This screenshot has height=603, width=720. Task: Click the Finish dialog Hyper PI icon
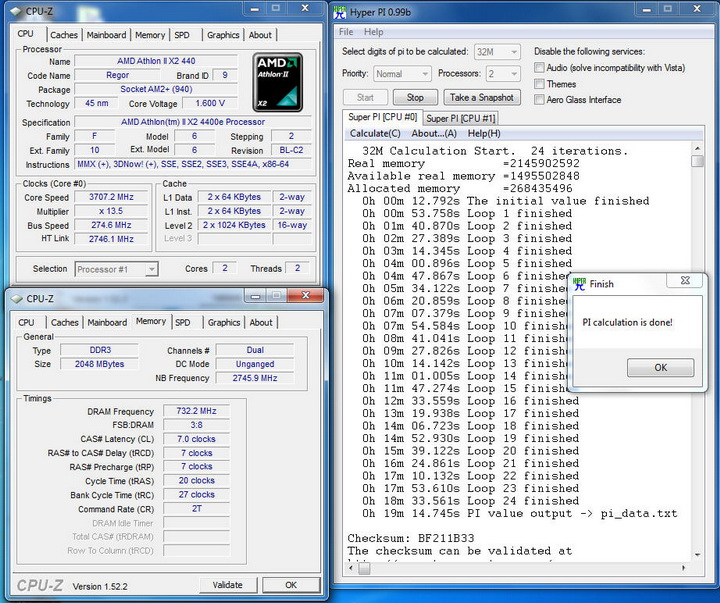tap(579, 284)
